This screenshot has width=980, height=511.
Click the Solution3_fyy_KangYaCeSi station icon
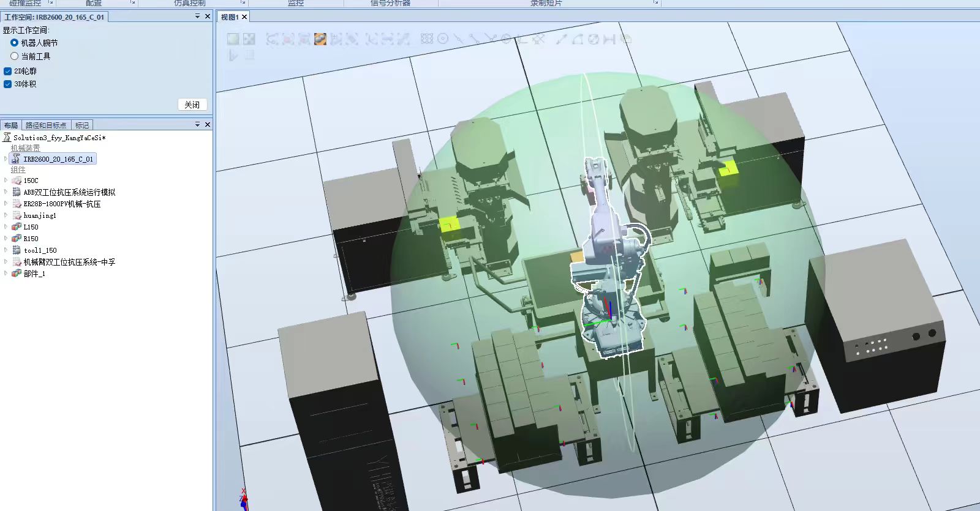pos(7,138)
